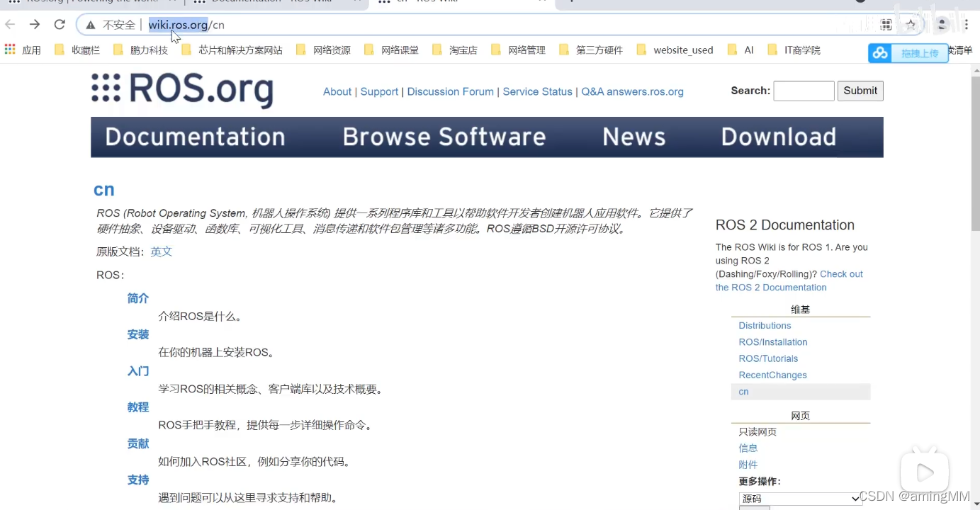Expand the 源码 more-actions dropdown
The height and width of the screenshot is (510, 980).
click(801, 499)
